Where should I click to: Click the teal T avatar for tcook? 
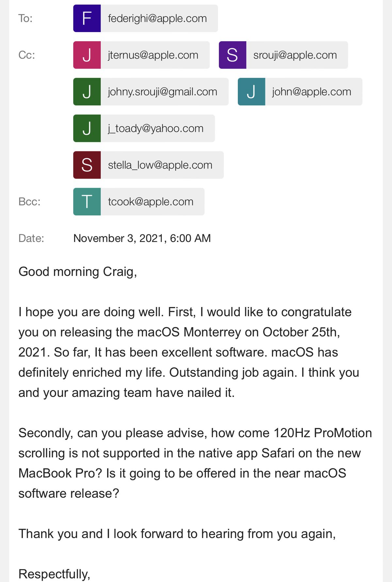pos(87,201)
